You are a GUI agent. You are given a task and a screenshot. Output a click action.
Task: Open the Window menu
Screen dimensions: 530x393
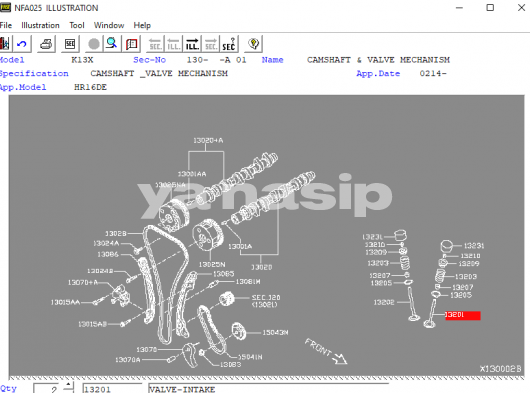point(109,25)
